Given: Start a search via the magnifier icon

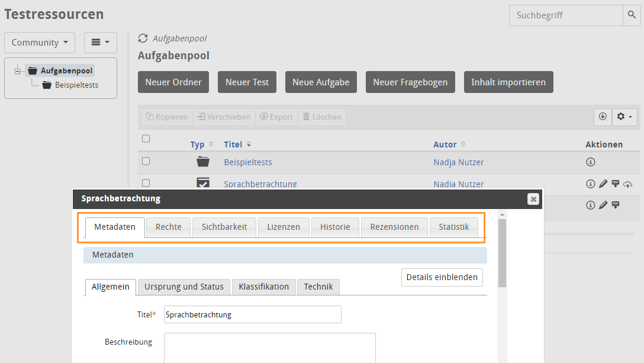Looking at the screenshot, I should [x=632, y=15].
